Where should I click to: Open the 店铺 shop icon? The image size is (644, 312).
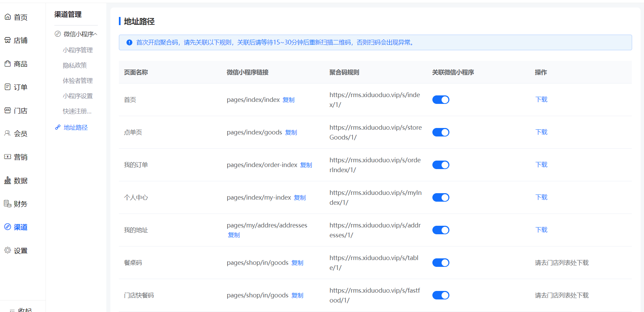(7, 40)
